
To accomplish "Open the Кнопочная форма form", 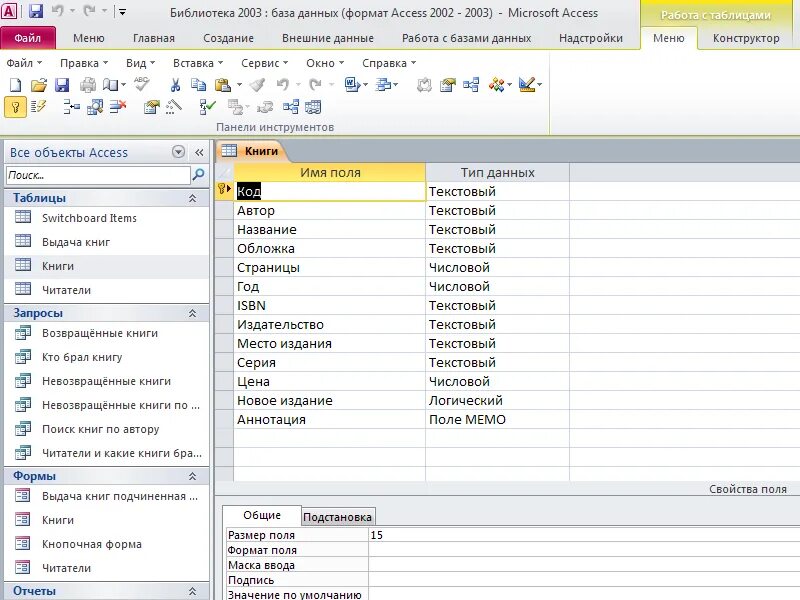I will click(x=92, y=544).
